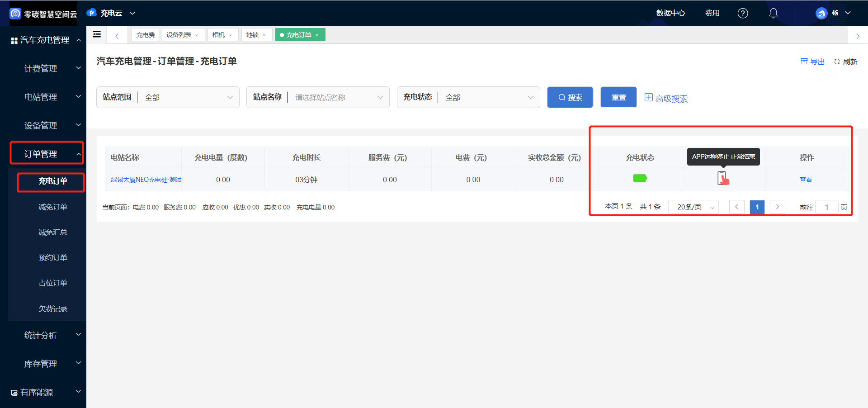Open 数据中心 in the top bar
This screenshot has width=868, height=408.
click(x=670, y=13)
